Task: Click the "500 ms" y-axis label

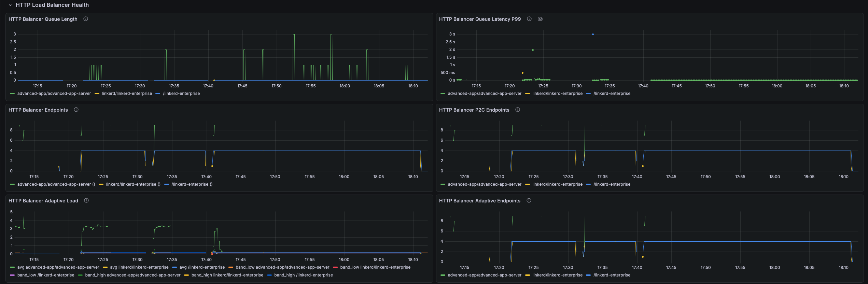Action: tap(448, 73)
